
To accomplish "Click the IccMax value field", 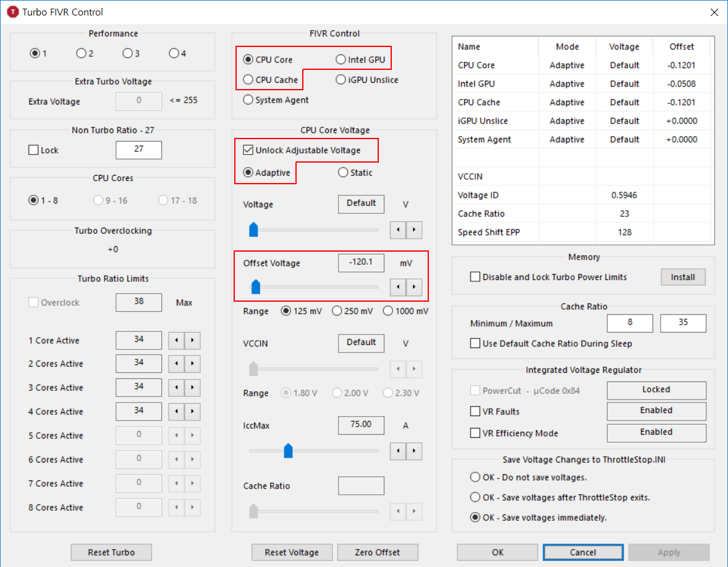I will 361,425.
